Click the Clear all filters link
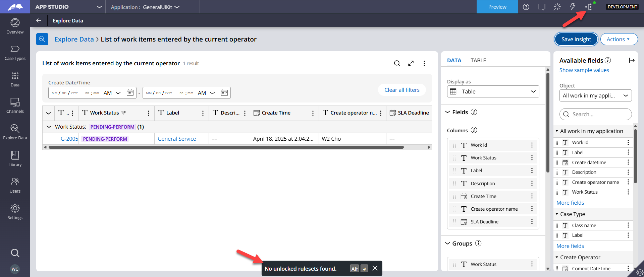Viewport: 644px width, 277px height. coord(402,90)
